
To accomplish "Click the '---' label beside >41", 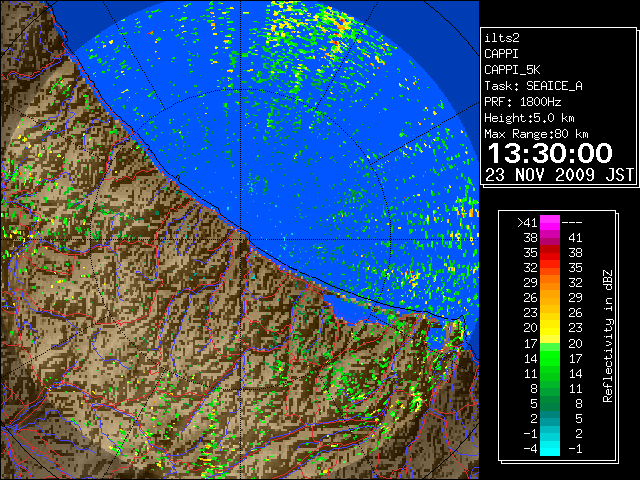I will [572, 223].
